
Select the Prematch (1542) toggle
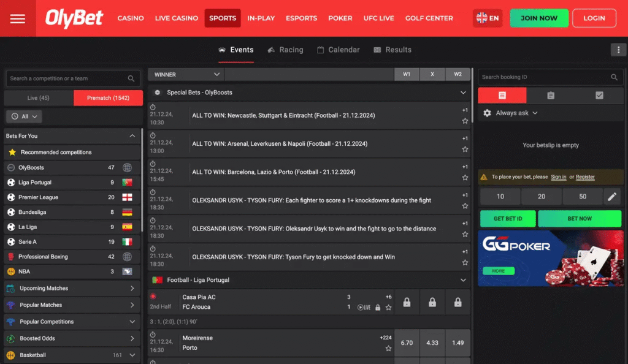click(108, 98)
